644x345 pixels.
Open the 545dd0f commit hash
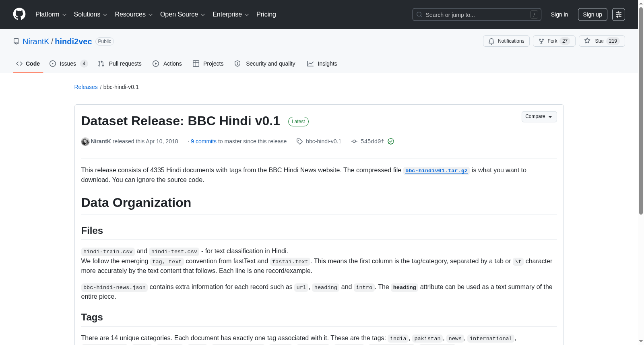[372, 141]
